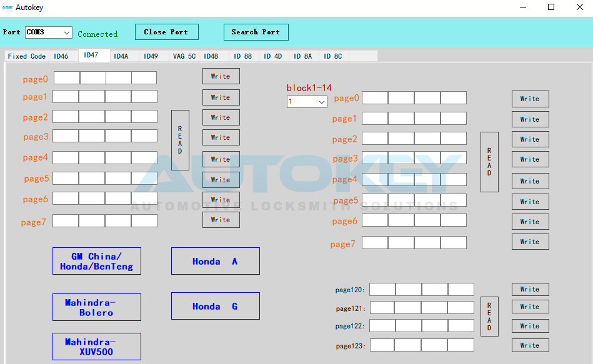
Task: Click first field of block page0
Action: [375, 97]
